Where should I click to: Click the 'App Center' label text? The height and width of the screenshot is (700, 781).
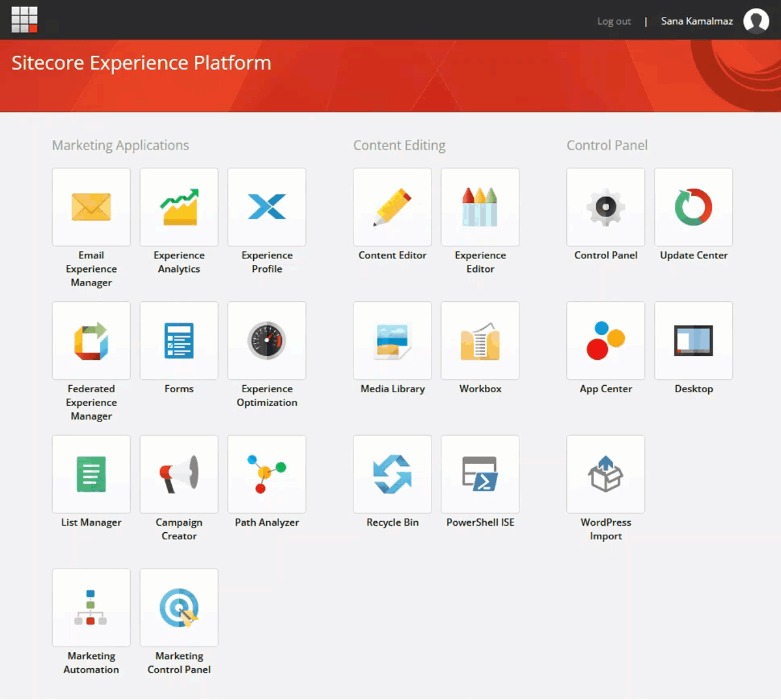tap(606, 389)
